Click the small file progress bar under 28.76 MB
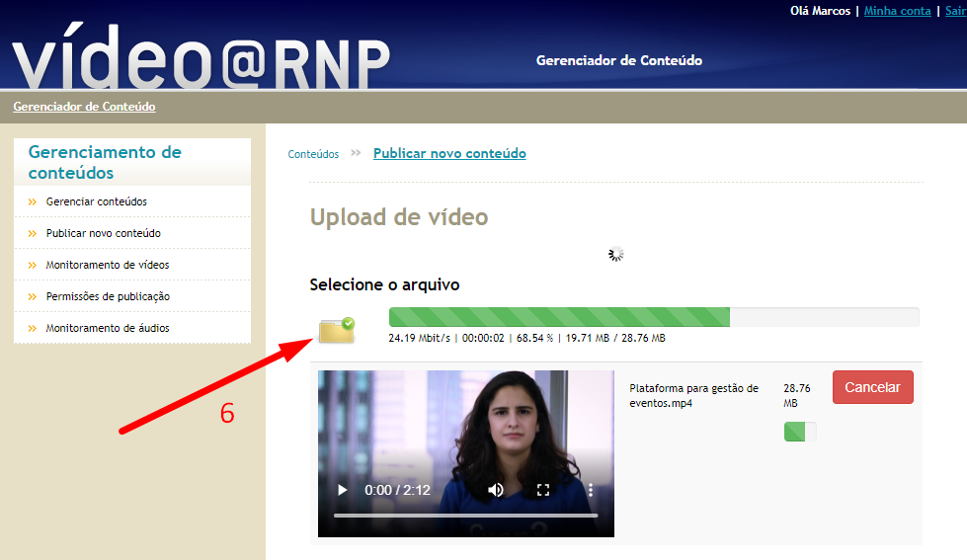Viewport: 967px width, 560px height. (x=800, y=432)
